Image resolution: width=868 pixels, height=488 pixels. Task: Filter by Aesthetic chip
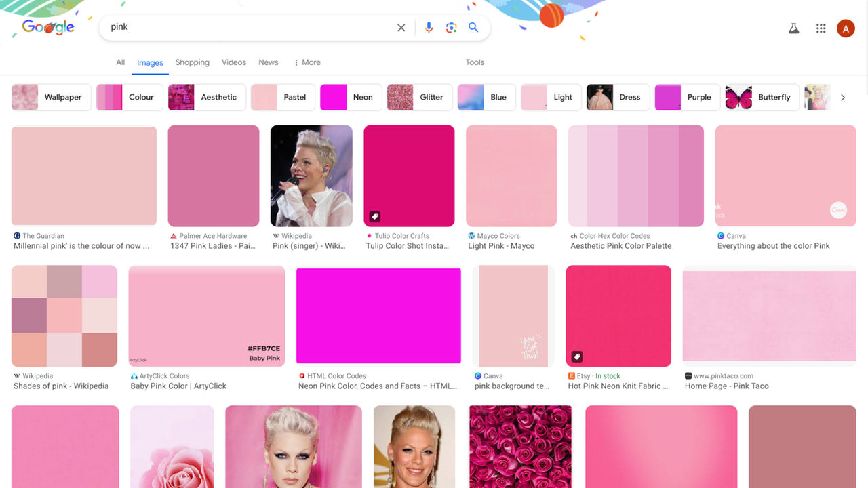tap(207, 97)
